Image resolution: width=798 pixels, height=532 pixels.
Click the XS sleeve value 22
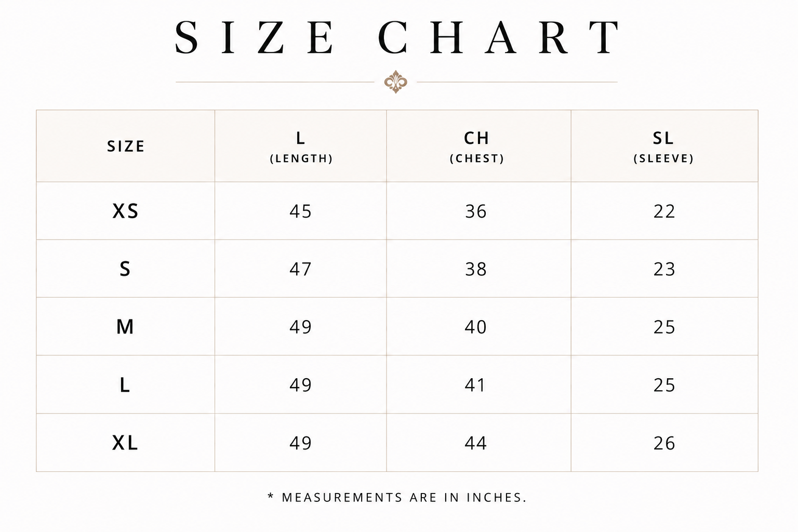(x=664, y=211)
